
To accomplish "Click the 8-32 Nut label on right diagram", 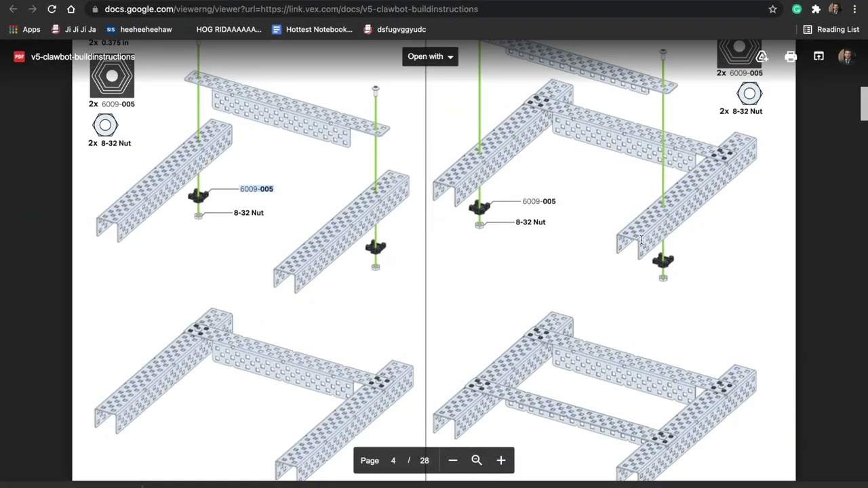I will [530, 222].
